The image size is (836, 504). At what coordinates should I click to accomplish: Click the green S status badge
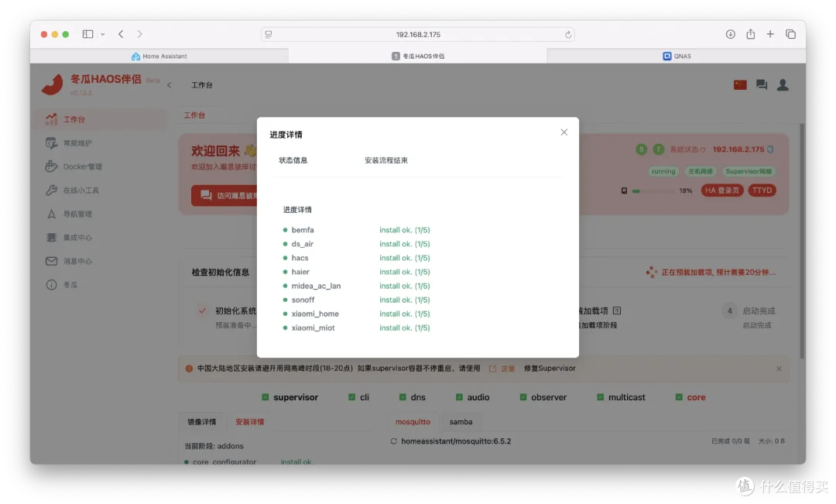(642, 149)
